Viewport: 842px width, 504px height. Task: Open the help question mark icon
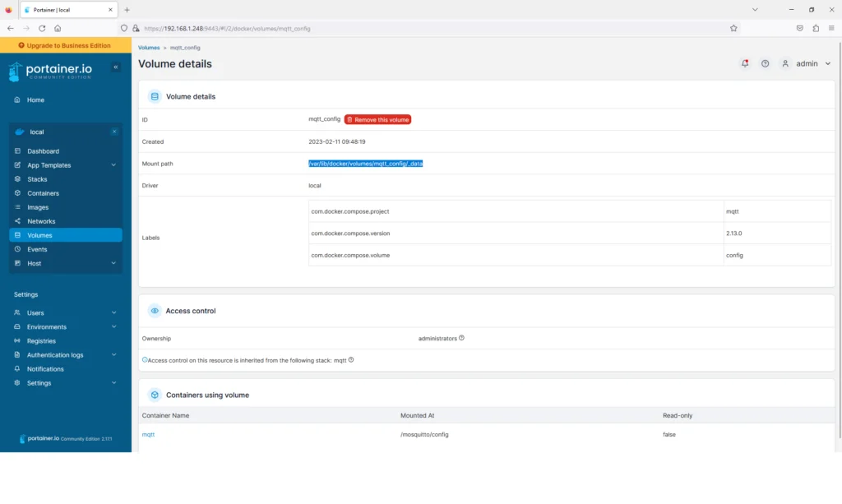765,63
